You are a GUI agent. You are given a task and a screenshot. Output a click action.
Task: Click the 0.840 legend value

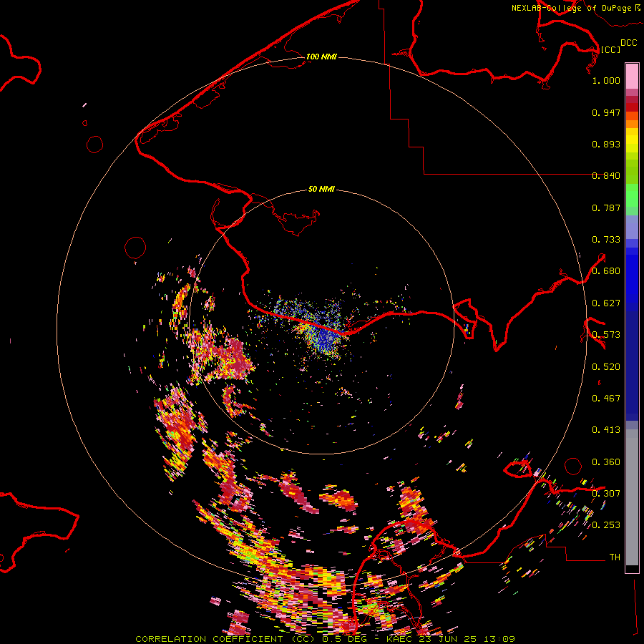[606, 176]
